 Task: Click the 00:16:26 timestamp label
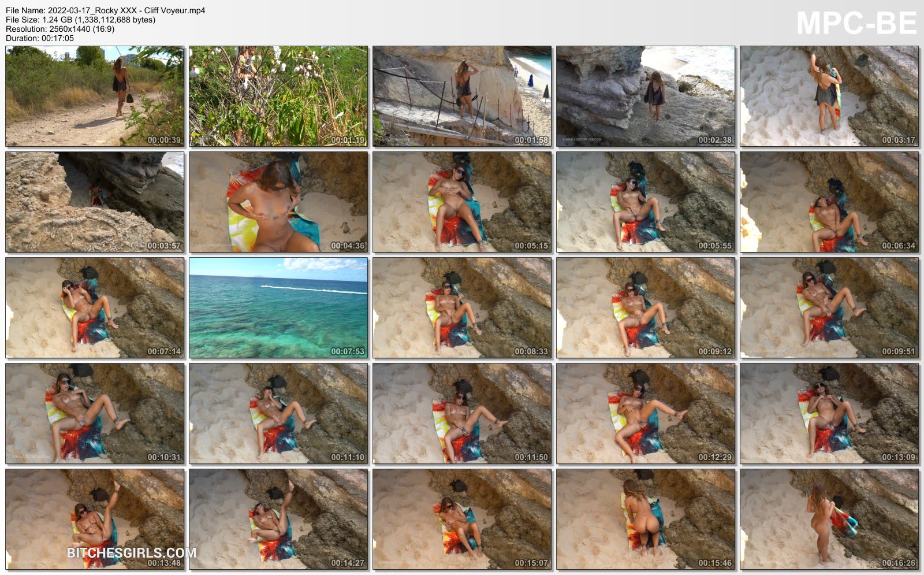pos(898,563)
